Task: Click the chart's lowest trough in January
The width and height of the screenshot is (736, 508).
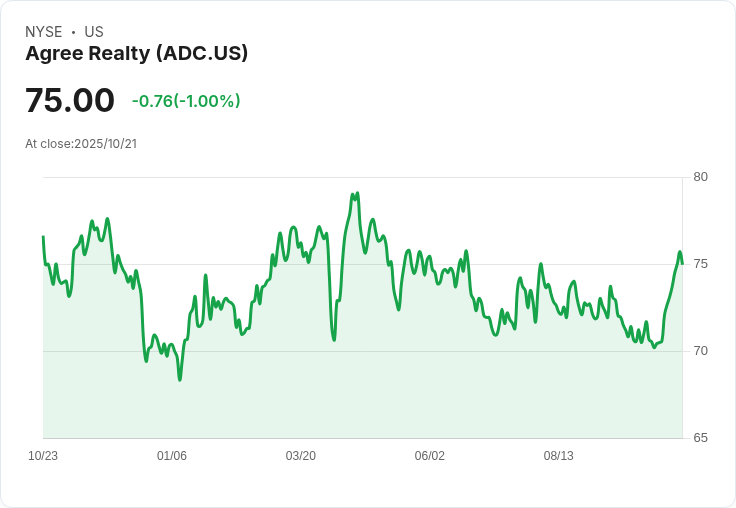Action: click(180, 379)
